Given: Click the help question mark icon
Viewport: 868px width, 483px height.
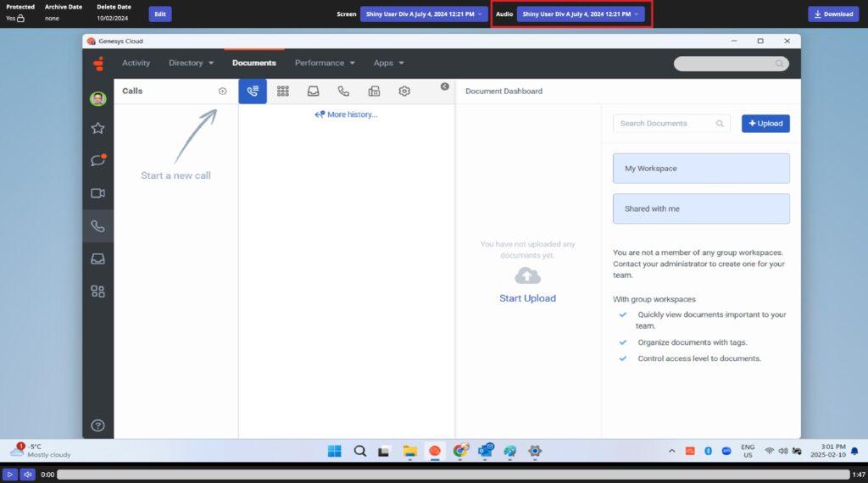Looking at the screenshot, I should click(x=97, y=425).
